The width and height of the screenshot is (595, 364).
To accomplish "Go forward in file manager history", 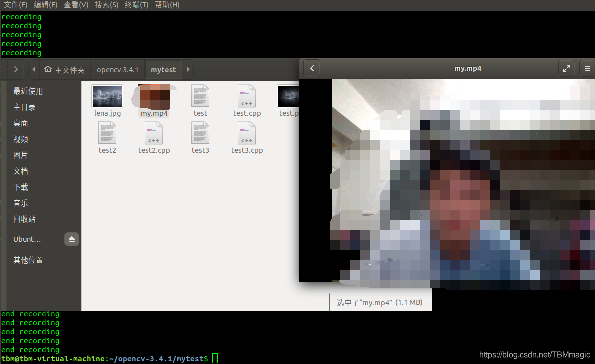I will 16,69.
